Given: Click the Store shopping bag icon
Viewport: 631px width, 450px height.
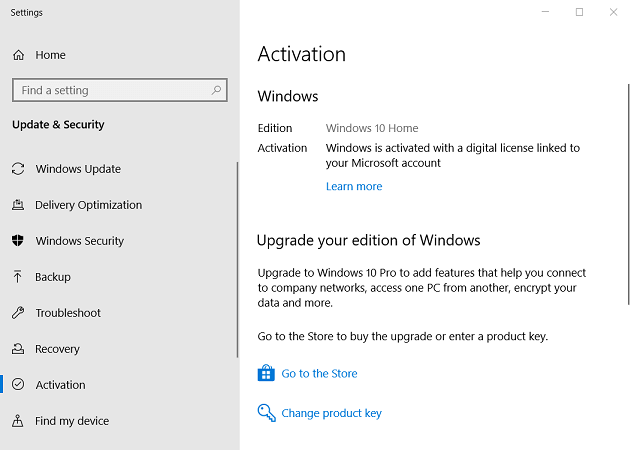Looking at the screenshot, I should pyautogui.click(x=266, y=373).
